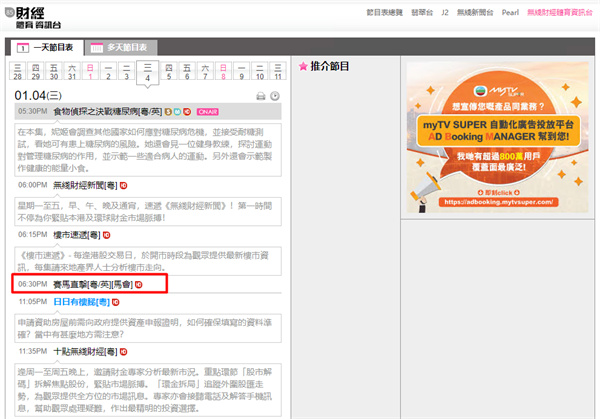The image size is (600, 419).
Task: Click the pink star icon beside 推介節目
Action: (303, 67)
